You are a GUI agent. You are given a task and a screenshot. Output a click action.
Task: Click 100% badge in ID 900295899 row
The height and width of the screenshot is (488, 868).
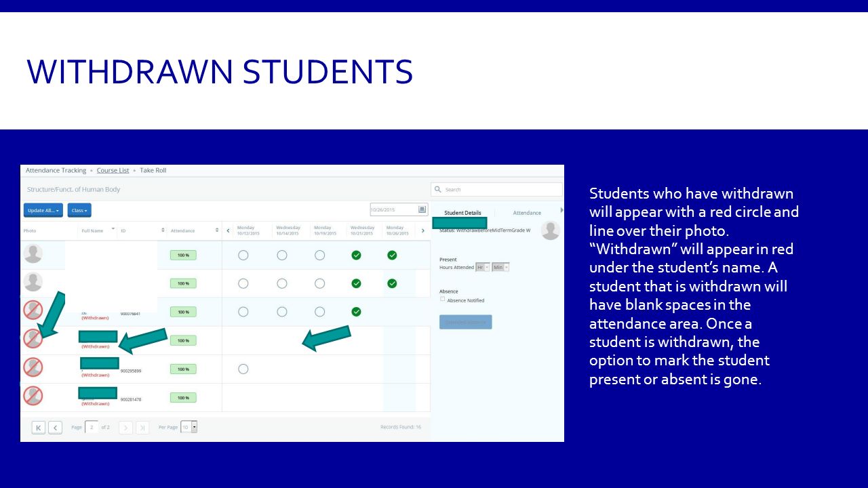pyautogui.click(x=183, y=369)
